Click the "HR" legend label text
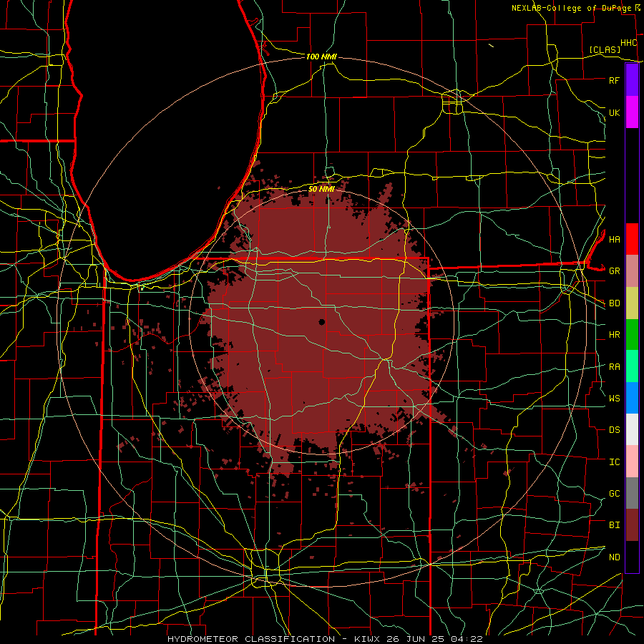 pyautogui.click(x=614, y=335)
